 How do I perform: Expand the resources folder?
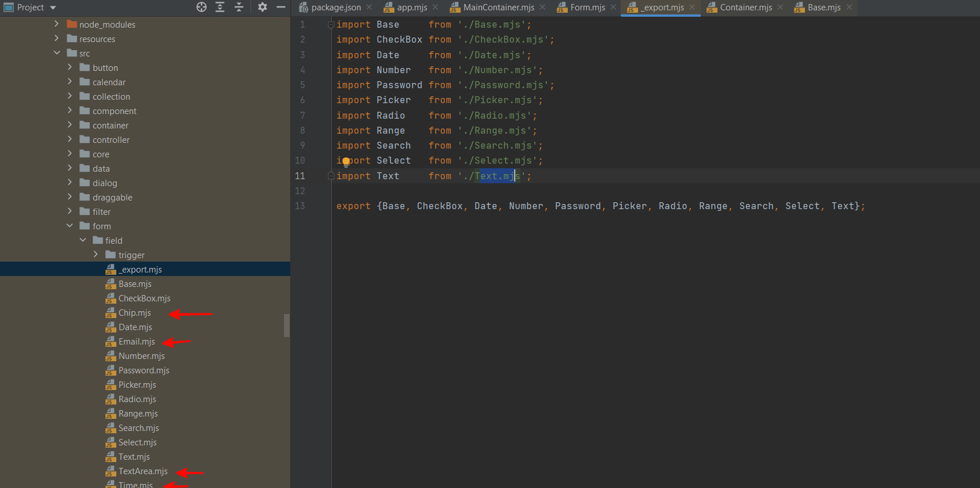click(56, 38)
